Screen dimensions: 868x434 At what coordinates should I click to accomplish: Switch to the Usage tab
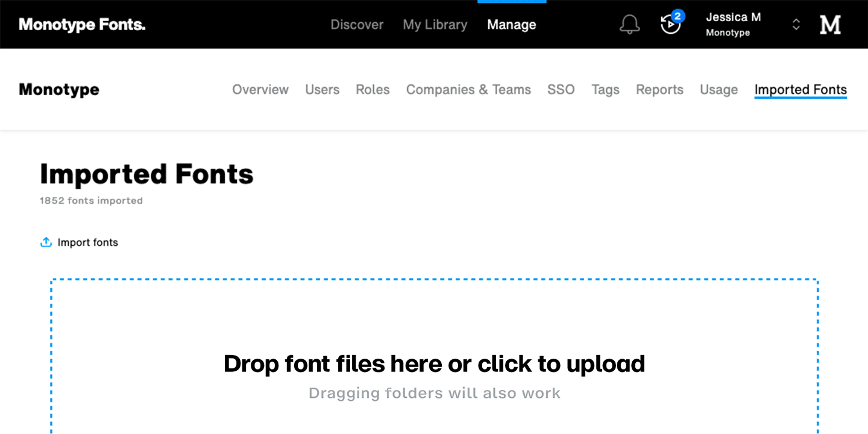tap(719, 90)
